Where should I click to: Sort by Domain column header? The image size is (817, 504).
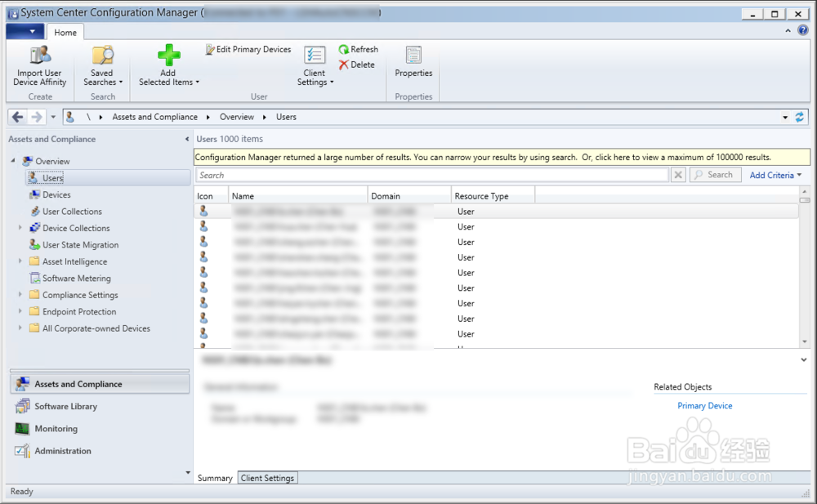click(409, 196)
